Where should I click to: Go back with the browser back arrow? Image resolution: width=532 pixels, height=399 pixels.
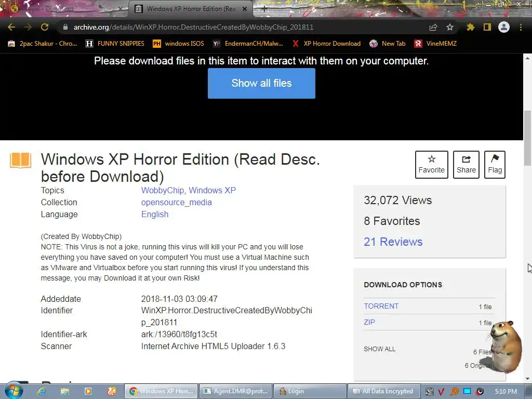[x=11, y=27]
